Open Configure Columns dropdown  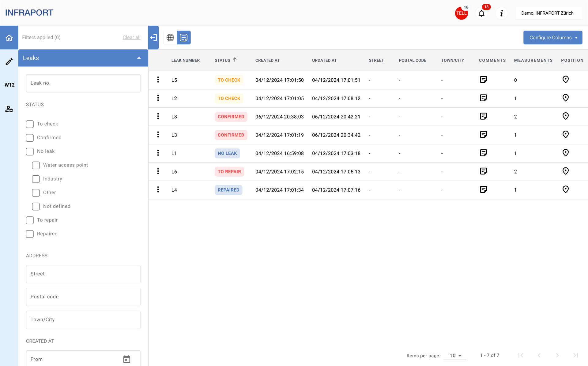[x=552, y=37]
